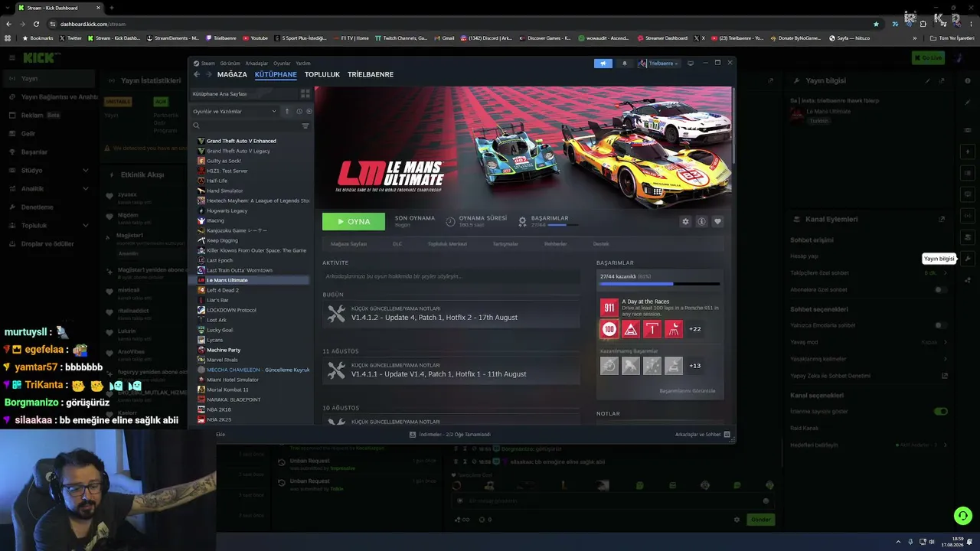
Task: Click the sort-direction arrow icon in library sidebar
Action: coord(287,111)
